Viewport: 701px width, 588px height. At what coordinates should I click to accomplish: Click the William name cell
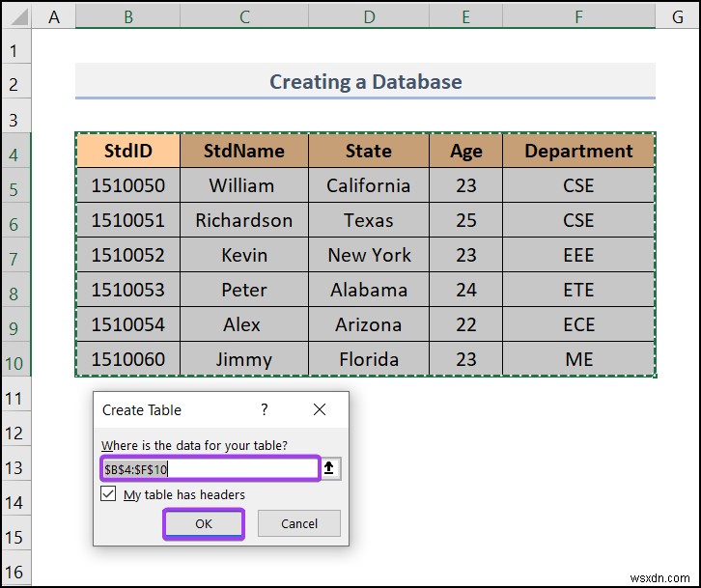point(244,185)
